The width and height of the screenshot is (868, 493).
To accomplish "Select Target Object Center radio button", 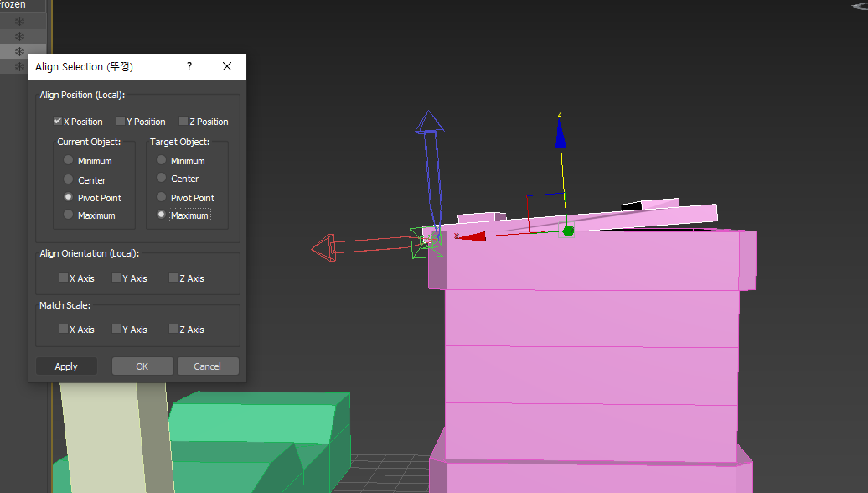I will click(x=161, y=178).
